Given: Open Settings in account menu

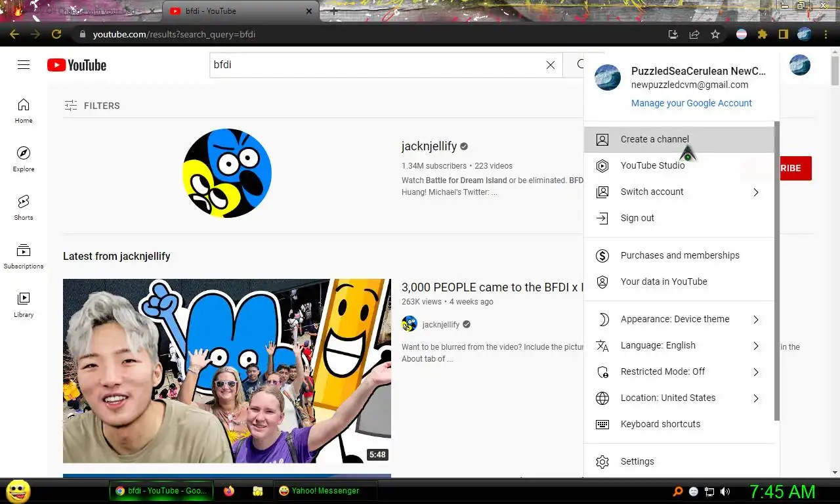Looking at the screenshot, I should pos(679,461).
